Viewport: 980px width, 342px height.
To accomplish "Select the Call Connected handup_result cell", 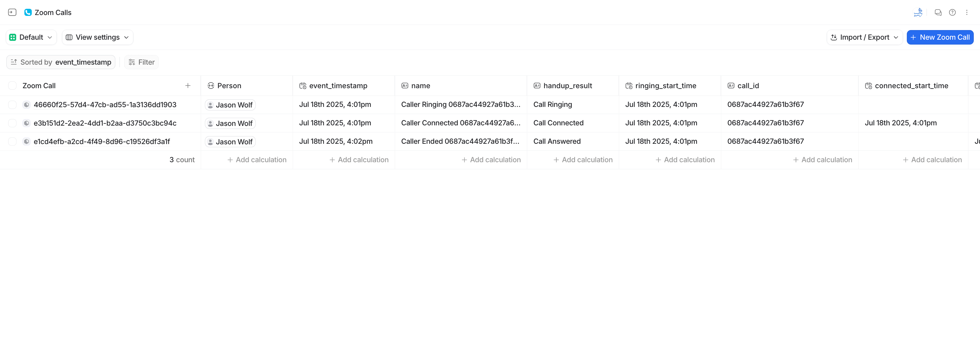I will tap(573, 123).
